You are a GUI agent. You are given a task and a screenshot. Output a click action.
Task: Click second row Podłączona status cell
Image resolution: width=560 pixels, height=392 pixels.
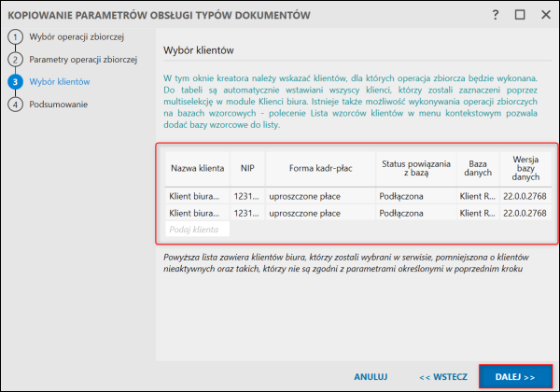coord(416,213)
